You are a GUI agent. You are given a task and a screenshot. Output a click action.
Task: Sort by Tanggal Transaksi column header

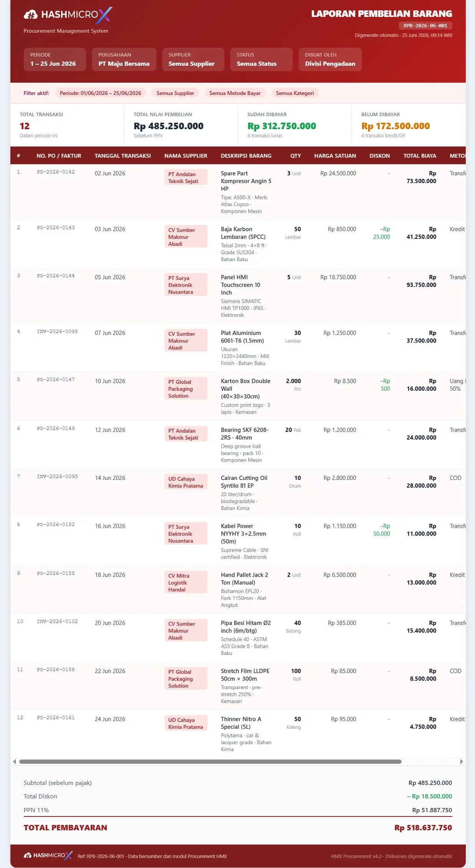pos(123,156)
